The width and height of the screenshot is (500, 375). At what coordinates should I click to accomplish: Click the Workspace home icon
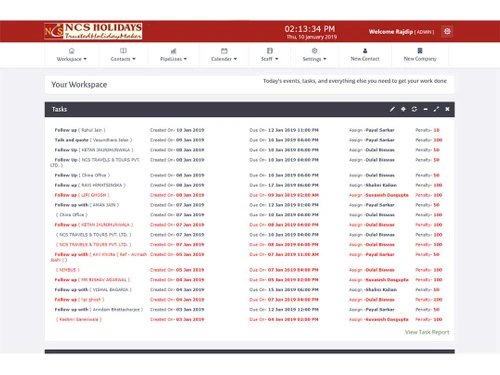tap(72, 51)
